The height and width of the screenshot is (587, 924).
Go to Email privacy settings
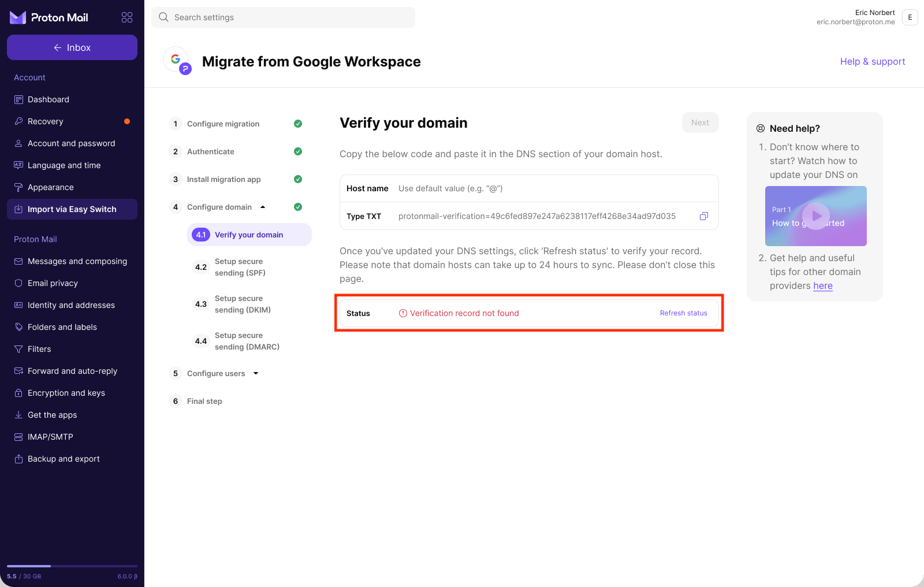(x=72, y=283)
